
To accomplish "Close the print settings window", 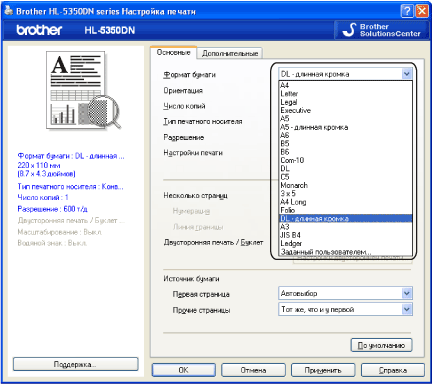I will pos(422,11).
